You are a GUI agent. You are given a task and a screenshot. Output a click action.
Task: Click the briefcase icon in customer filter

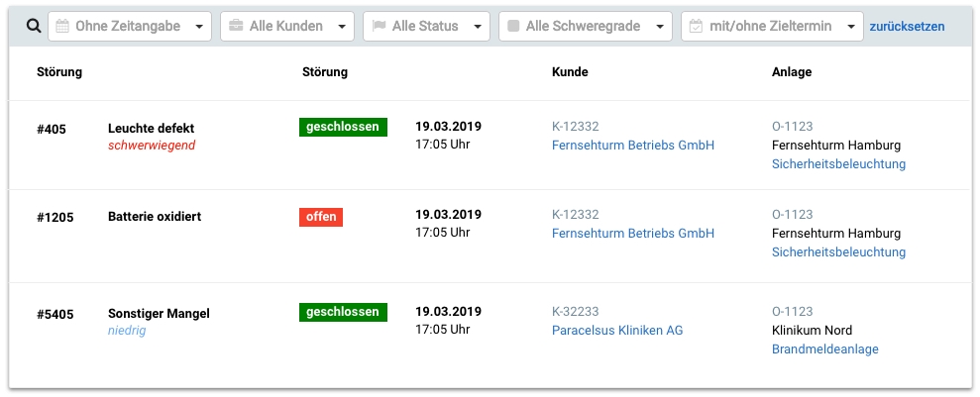(x=235, y=26)
